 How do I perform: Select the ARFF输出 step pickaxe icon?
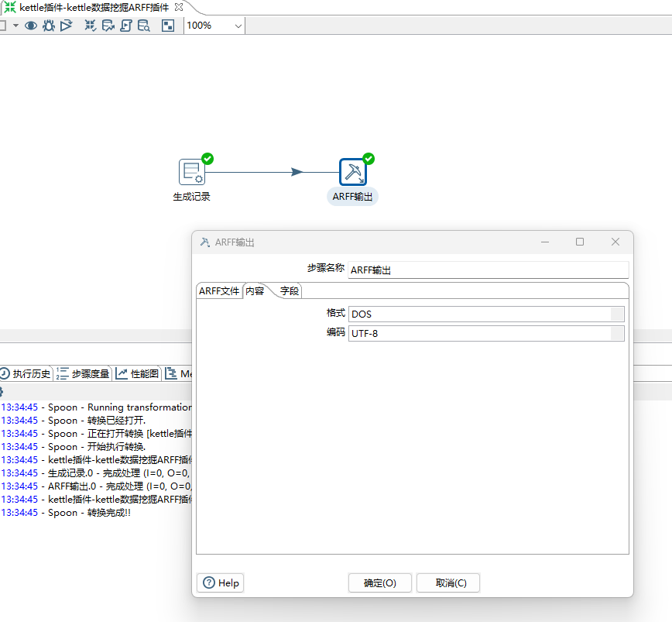(x=353, y=172)
